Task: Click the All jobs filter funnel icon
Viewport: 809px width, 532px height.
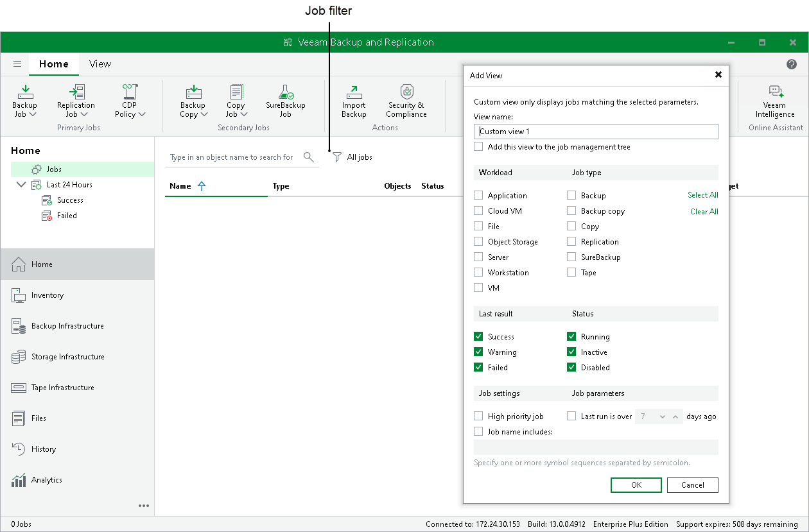Action: (336, 157)
